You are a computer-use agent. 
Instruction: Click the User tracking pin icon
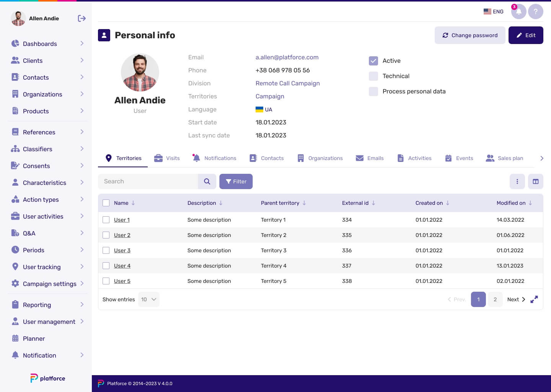[x=15, y=267]
